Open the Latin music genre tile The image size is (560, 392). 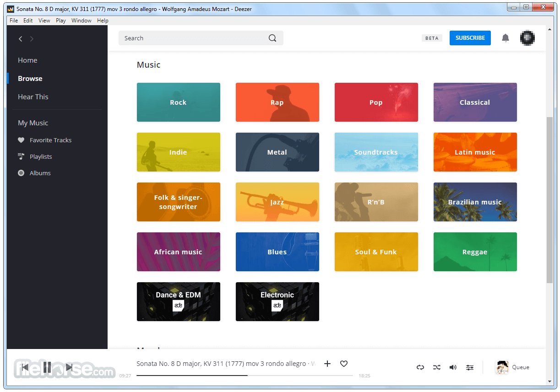[x=475, y=152]
